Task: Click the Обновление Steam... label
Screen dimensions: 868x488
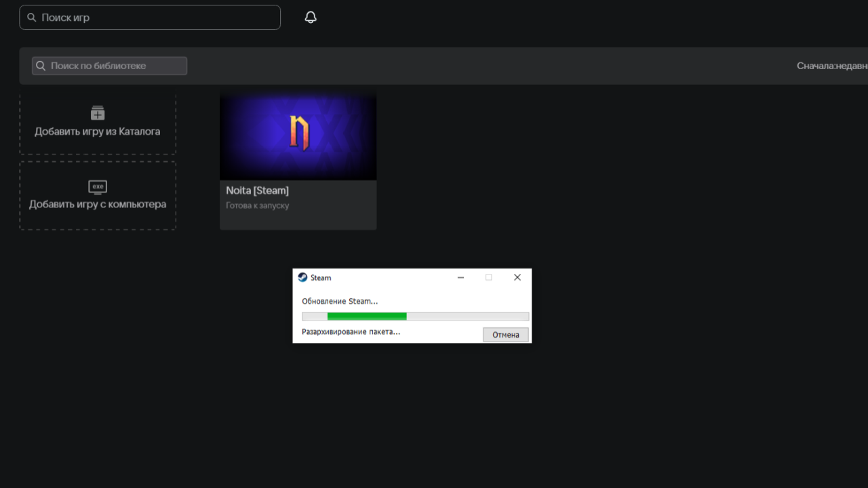Action: pyautogui.click(x=340, y=301)
